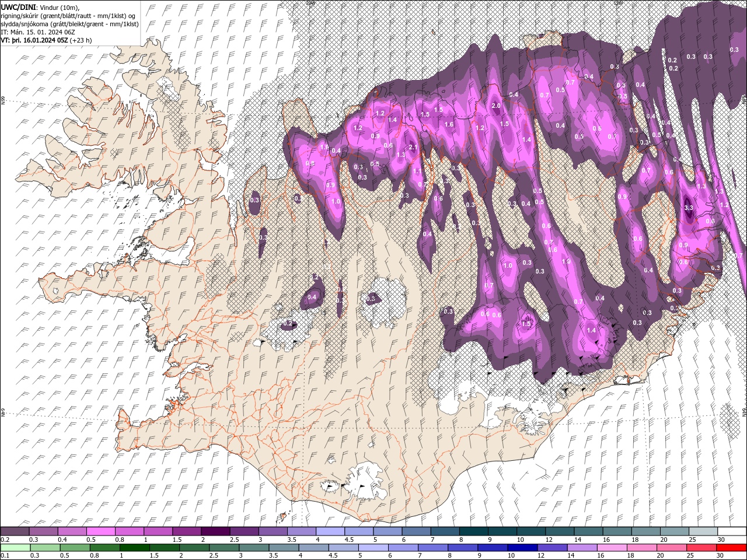Click the darkest purple snow-scale swatch between 2 and 2.5
747x560 pixels.
[x=215, y=531]
